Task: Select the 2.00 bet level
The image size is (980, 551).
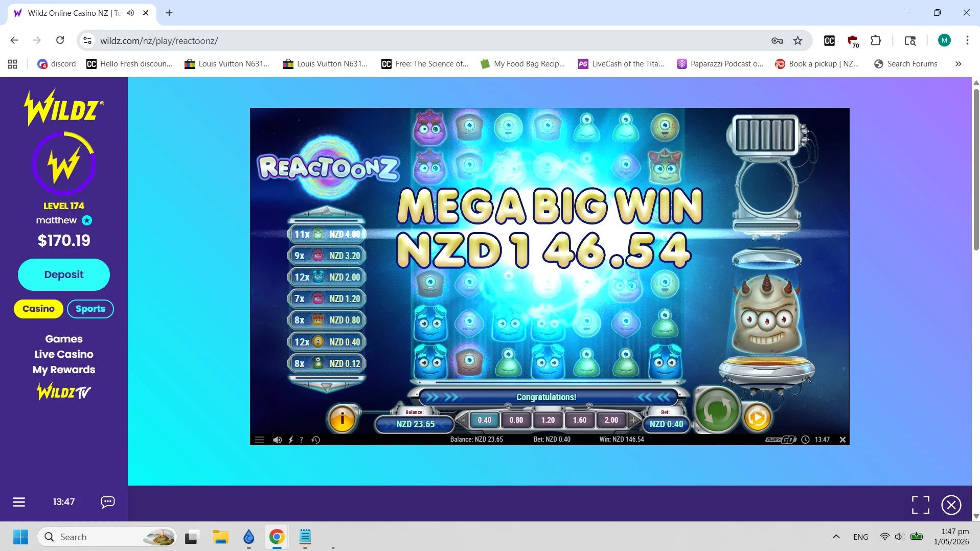Action: point(611,420)
